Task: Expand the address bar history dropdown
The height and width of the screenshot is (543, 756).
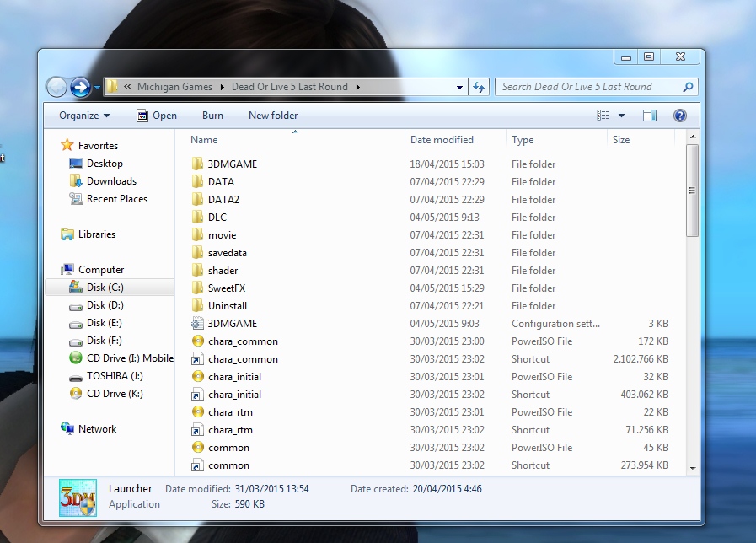Action: click(x=459, y=87)
